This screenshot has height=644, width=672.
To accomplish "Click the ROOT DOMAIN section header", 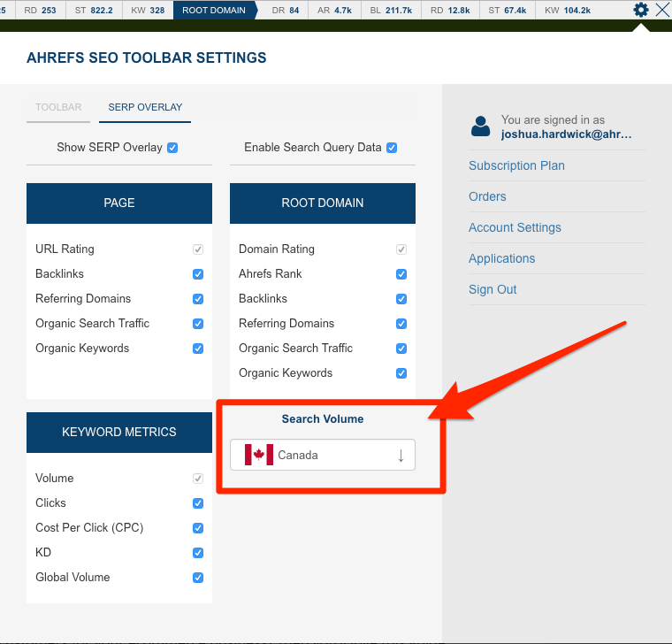I will click(323, 203).
